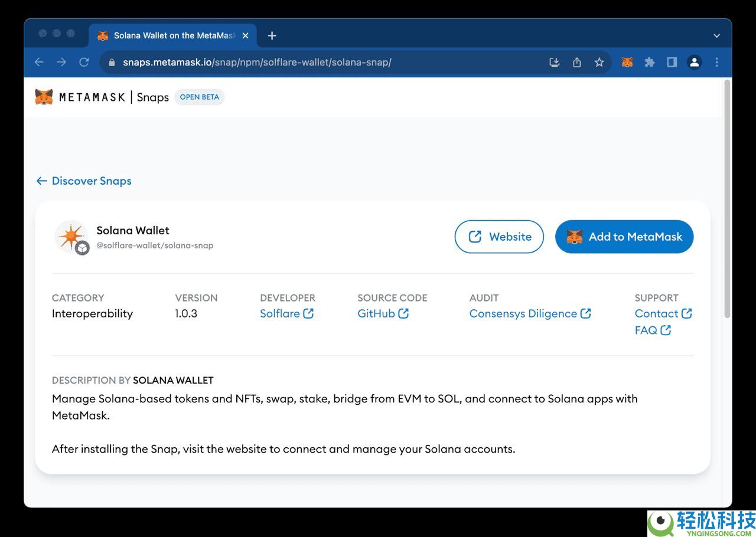756x537 pixels.
Task: Open the FAQ support link
Action: (653, 330)
